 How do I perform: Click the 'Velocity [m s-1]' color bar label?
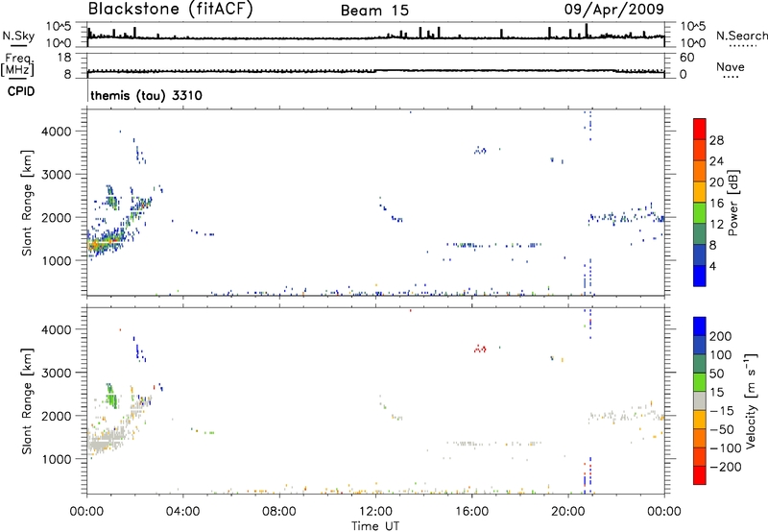750,401
